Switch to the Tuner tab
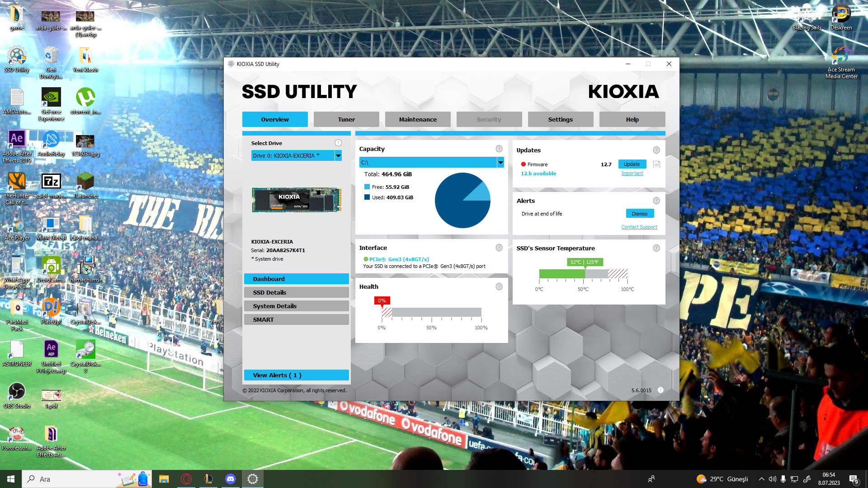This screenshot has width=868, height=488. [346, 119]
